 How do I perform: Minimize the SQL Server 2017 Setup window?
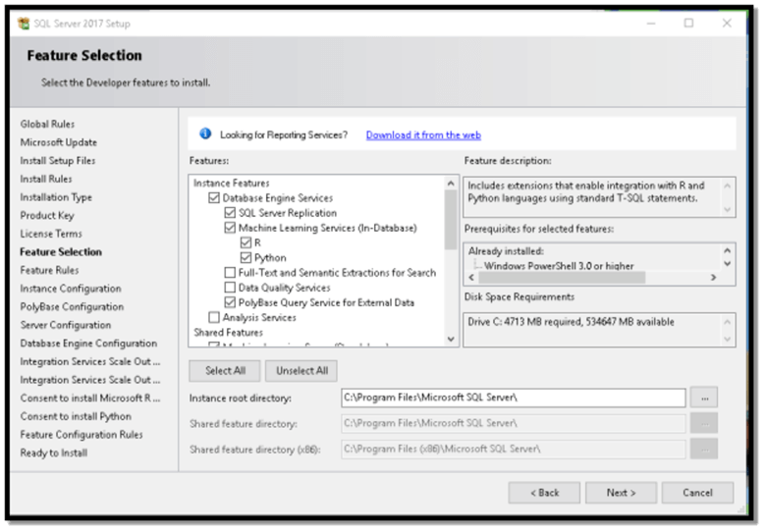tap(651, 23)
